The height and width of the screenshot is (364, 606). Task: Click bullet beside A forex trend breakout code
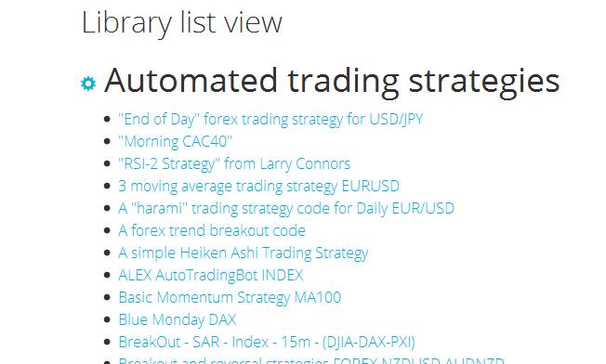click(x=108, y=230)
